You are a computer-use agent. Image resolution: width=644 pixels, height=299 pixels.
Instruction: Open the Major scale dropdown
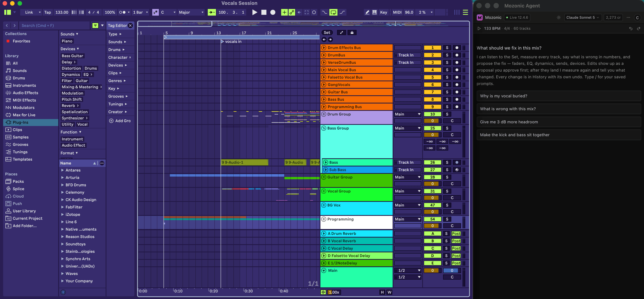tap(191, 12)
